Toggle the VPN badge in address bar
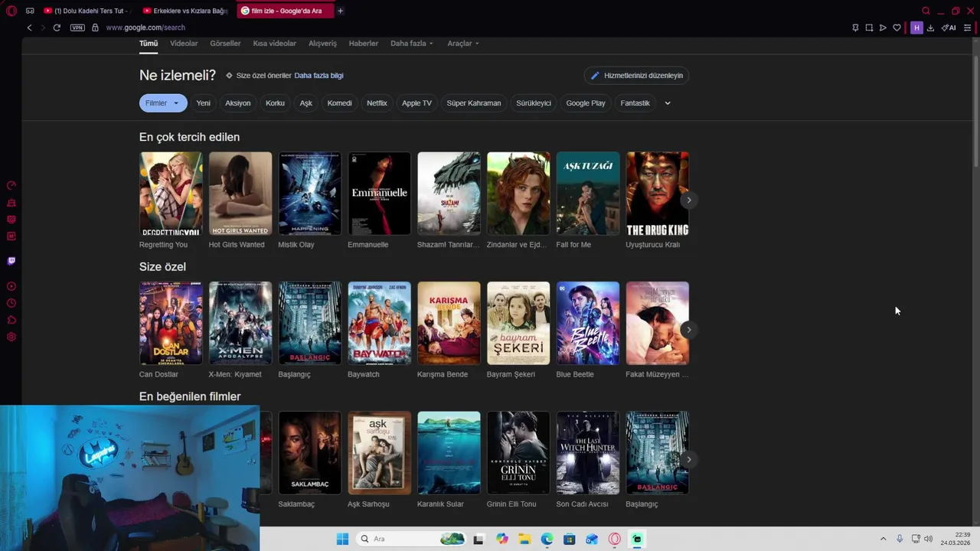 [77, 28]
